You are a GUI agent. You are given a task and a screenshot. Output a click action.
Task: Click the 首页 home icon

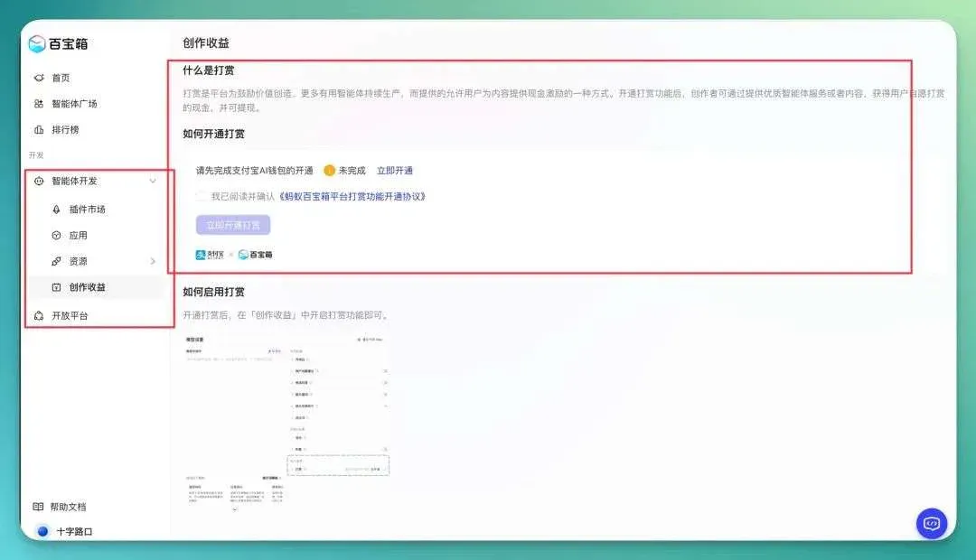pos(39,78)
